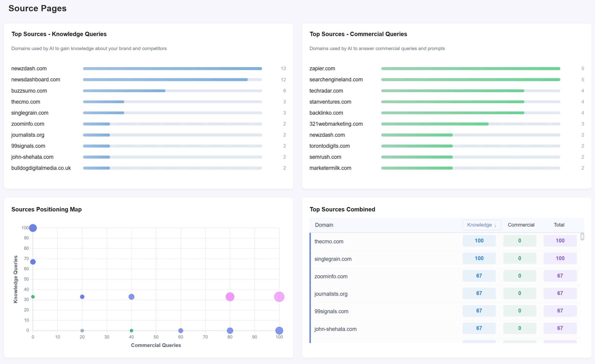Click the blue bubble at 100 knowledge queries
Viewport: 595px width, 364px height.
coord(33,227)
